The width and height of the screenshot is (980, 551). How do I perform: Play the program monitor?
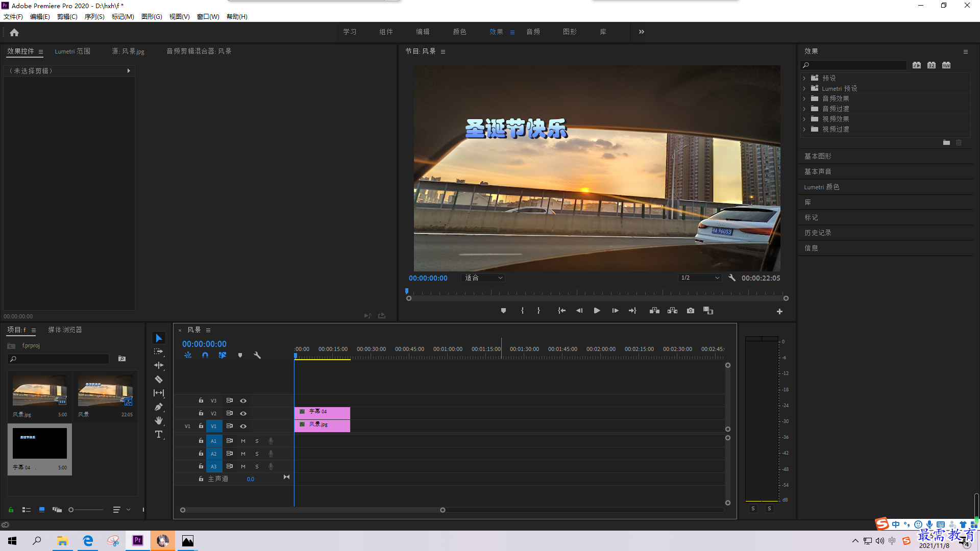[x=597, y=311]
